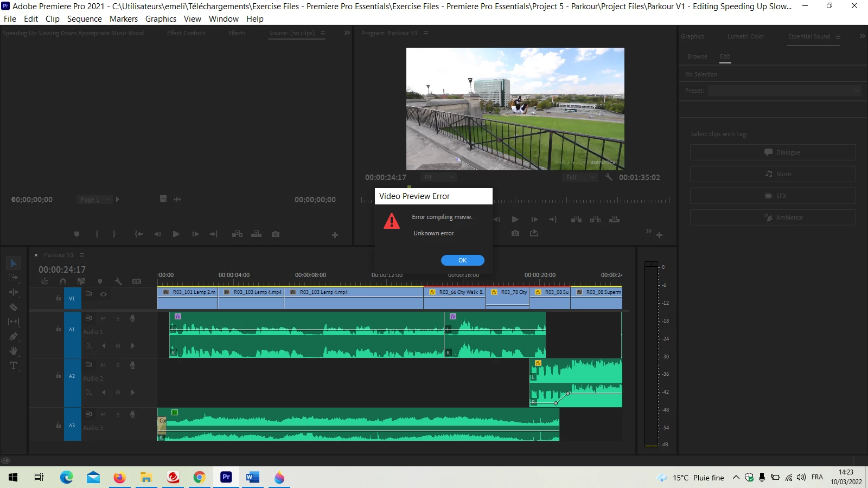The width and height of the screenshot is (868, 488).
Task: Mute the A3 audio track
Action: tap(103, 414)
